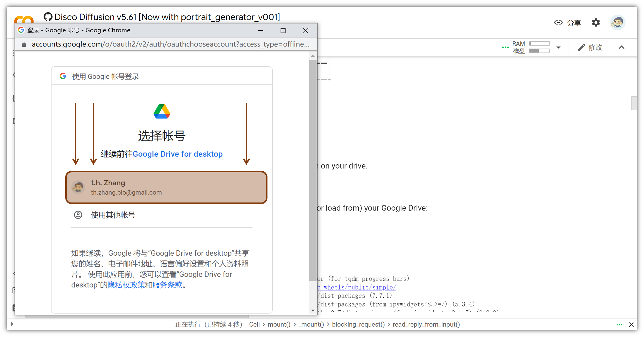Click the b-wheels/public/simple/ link in output
Viewport: 644px width, 337px height.
click(357, 287)
